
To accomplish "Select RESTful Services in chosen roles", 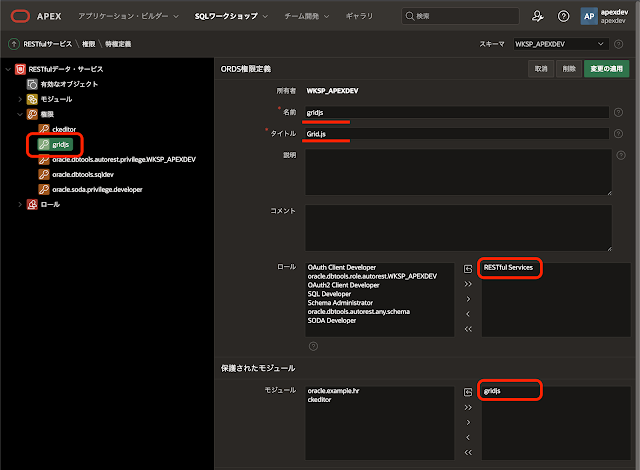I will coord(508,267).
